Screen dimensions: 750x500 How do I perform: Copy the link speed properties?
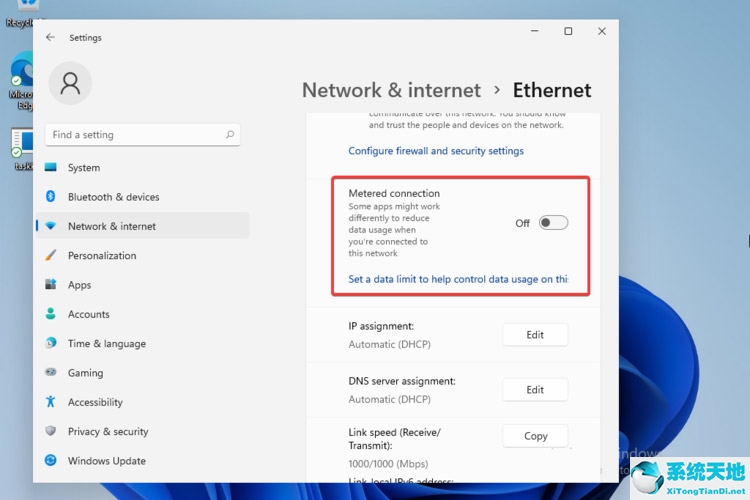(535, 436)
